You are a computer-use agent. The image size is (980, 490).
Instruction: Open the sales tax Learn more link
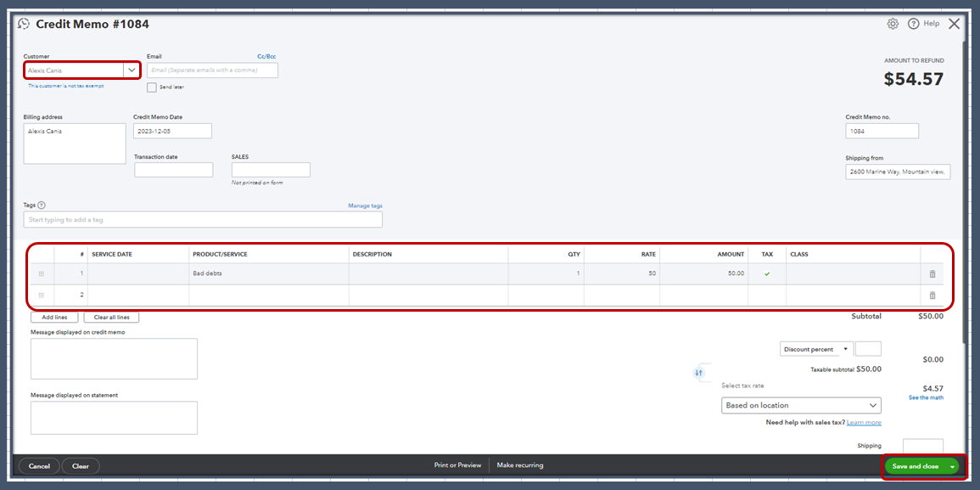864,422
